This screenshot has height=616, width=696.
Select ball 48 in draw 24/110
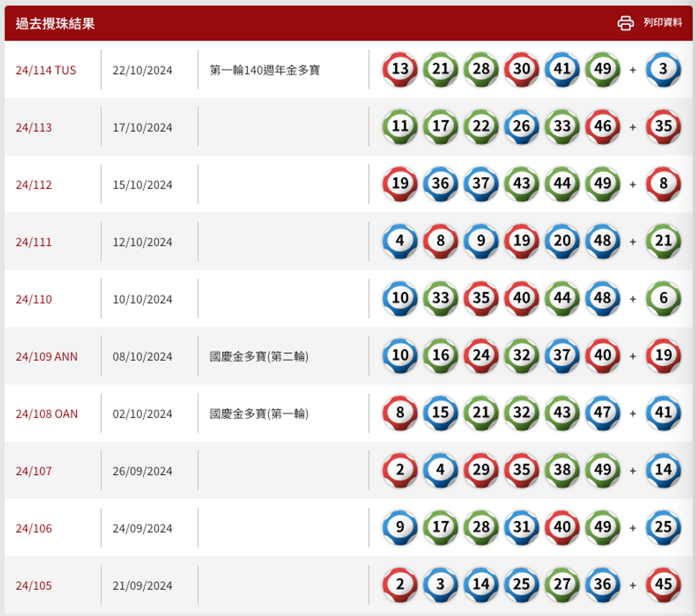pyautogui.click(x=602, y=299)
